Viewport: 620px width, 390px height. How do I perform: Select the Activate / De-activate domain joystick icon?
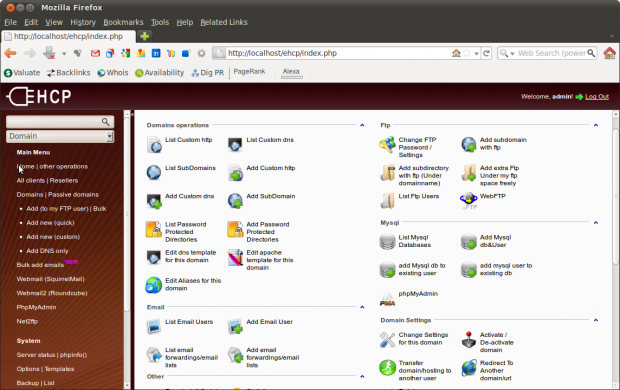[x=469, y=340]
